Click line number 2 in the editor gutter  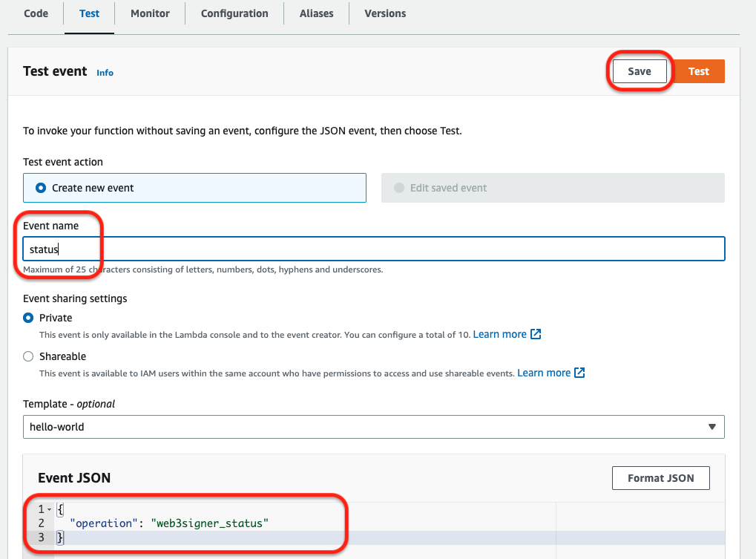pyautogui.click(x=42, y=523)
